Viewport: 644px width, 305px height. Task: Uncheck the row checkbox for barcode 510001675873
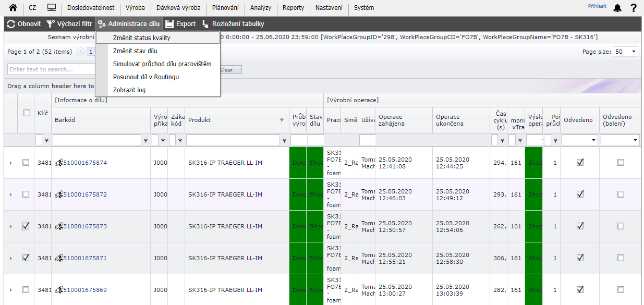pos(26,226)
